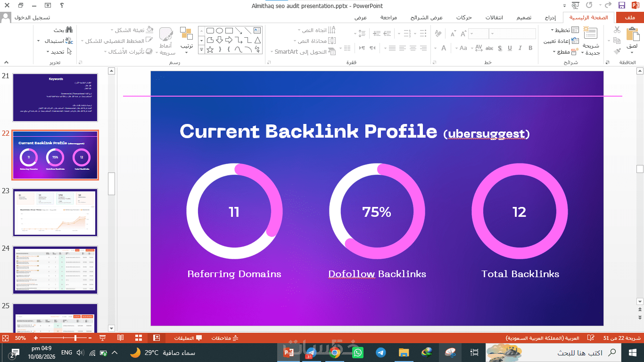Viewport: 644px width, 362px height.
Task: Expand the Arrange (ترتيب) dropdown
Action: 187,40
